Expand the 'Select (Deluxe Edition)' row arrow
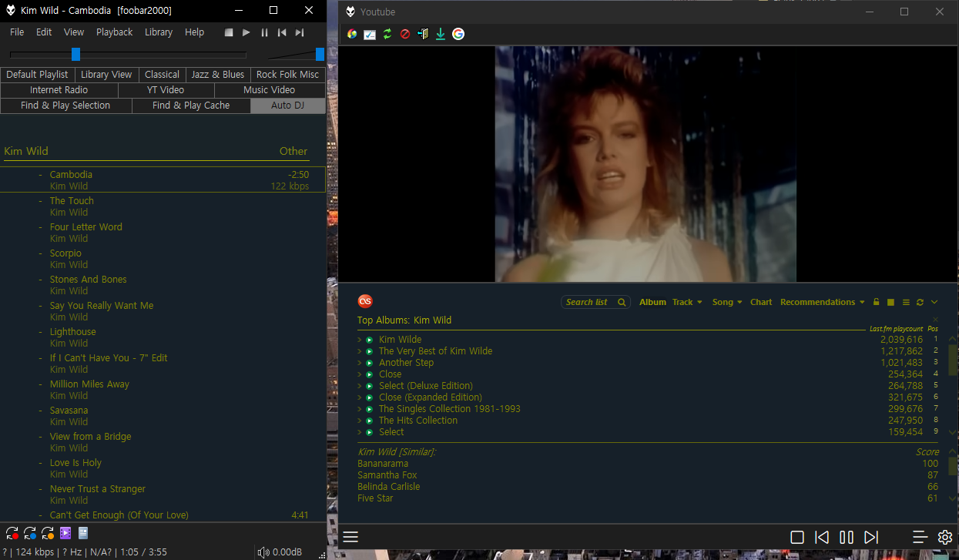 [360, 386]
